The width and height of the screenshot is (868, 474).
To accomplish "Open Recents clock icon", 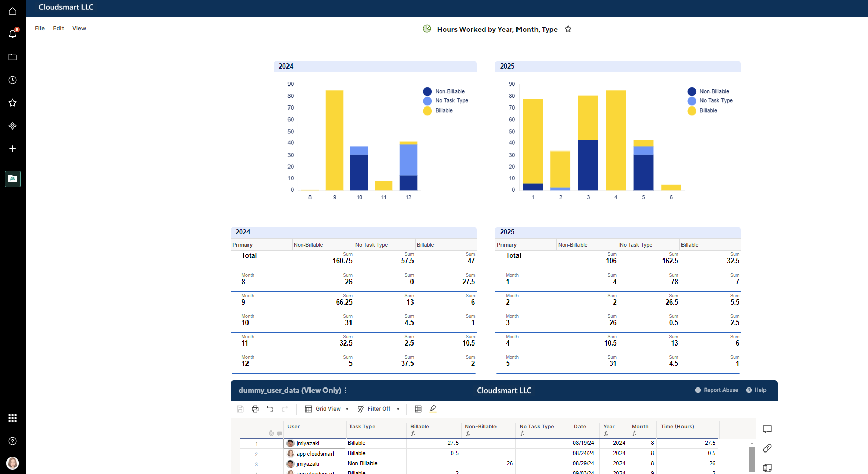I will [x=12, y=80].
